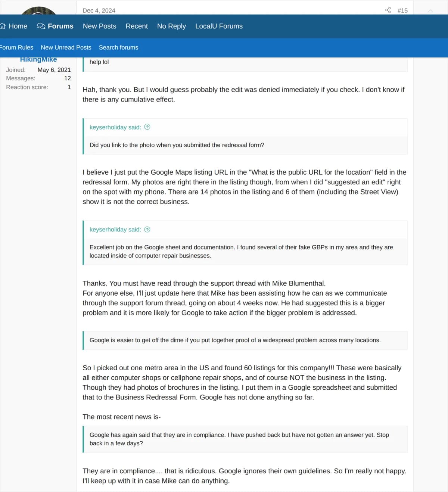Click the arrow icon in the second keyserholiday quote
This screenshot has height=492, width=448.
147,229
